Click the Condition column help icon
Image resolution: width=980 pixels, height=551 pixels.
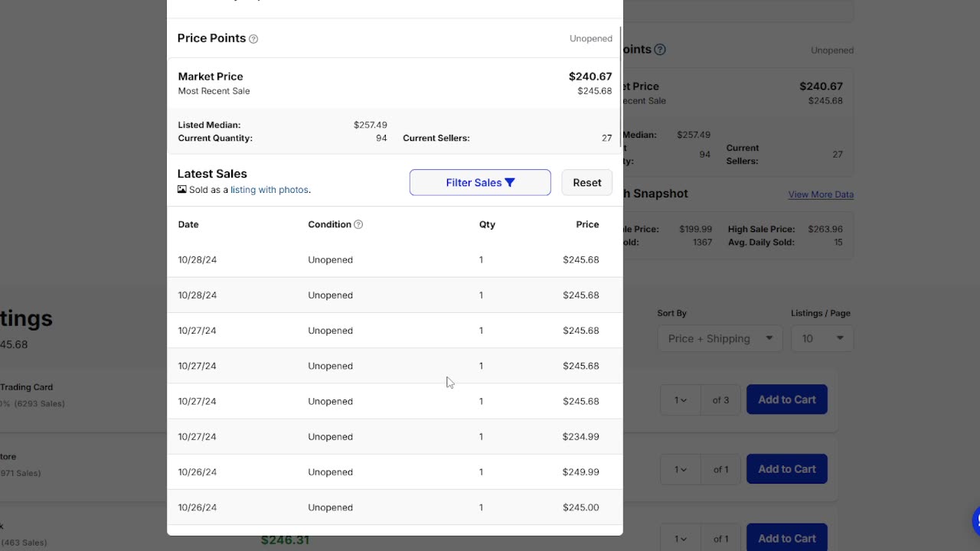click(358, 224)
